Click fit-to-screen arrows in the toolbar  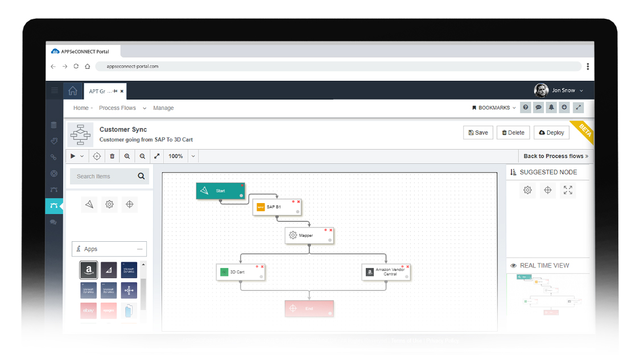click(x=157, y=156)
